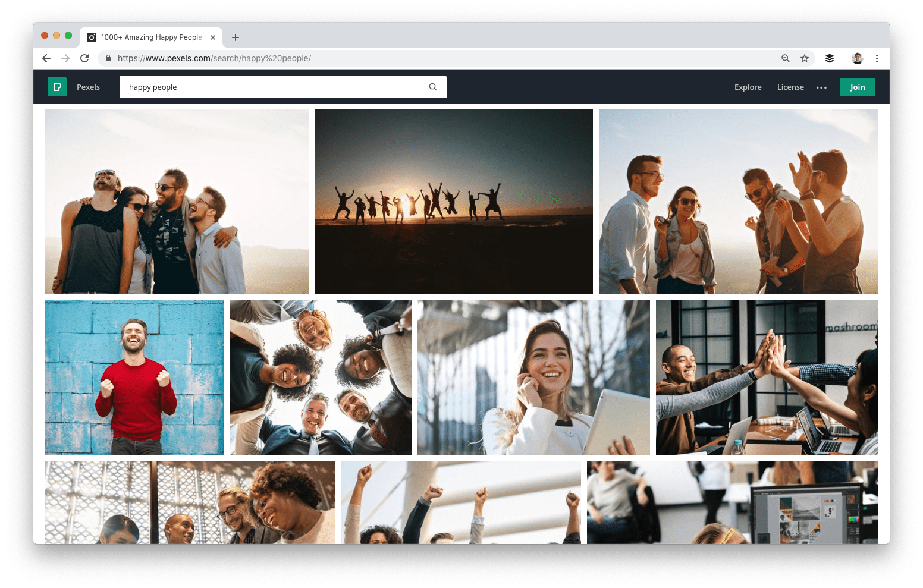
Task: Open photo of raised fists group
Action: click(x=461, y=502)
